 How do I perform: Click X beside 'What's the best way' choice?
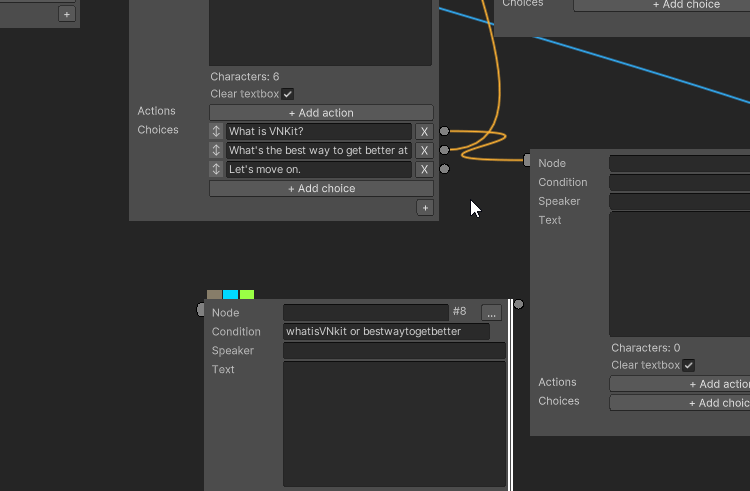coord(424,151)
